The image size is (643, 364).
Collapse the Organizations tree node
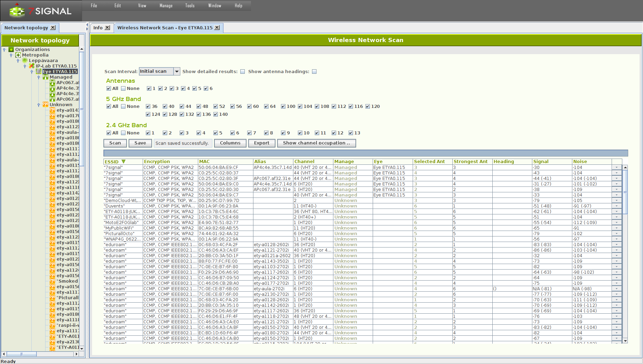tap(4, 50)
